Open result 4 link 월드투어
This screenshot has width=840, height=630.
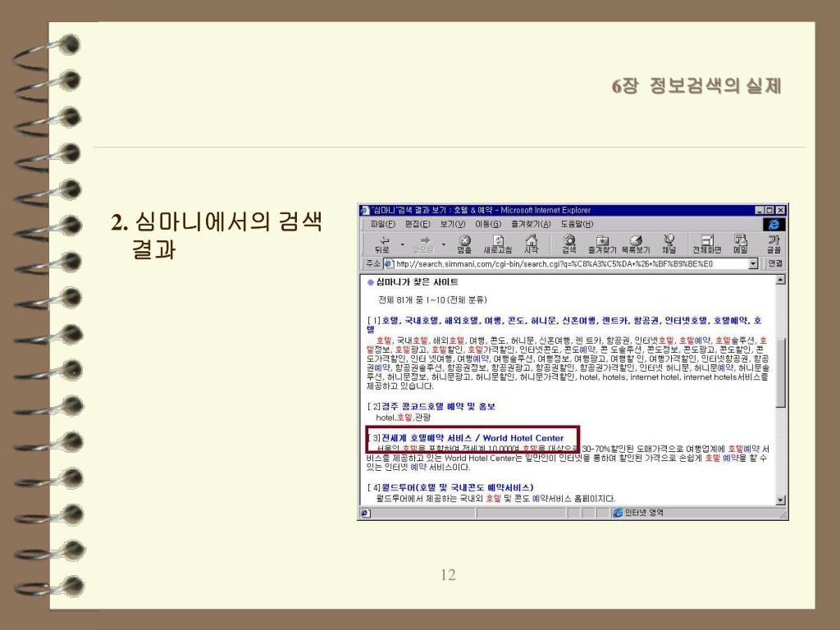point(458,487)
